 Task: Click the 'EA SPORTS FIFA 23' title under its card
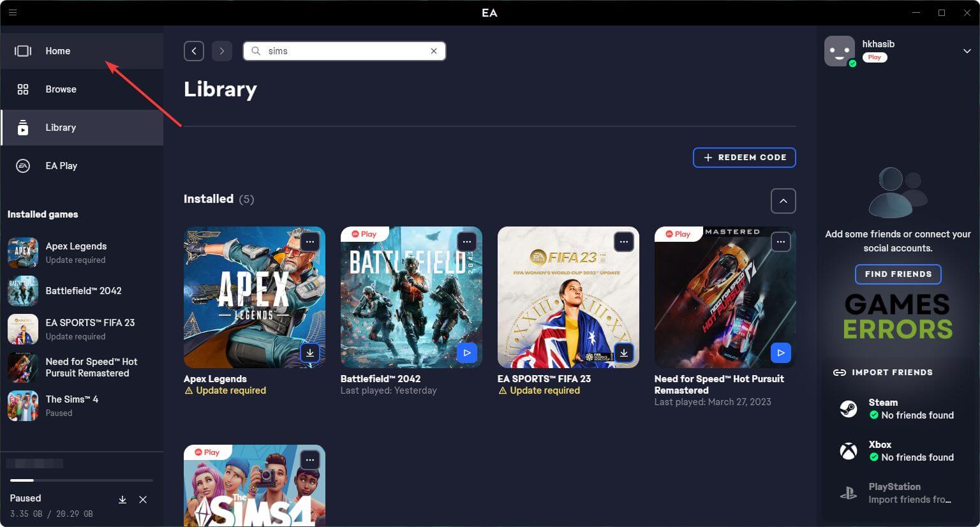pos(544,379)
